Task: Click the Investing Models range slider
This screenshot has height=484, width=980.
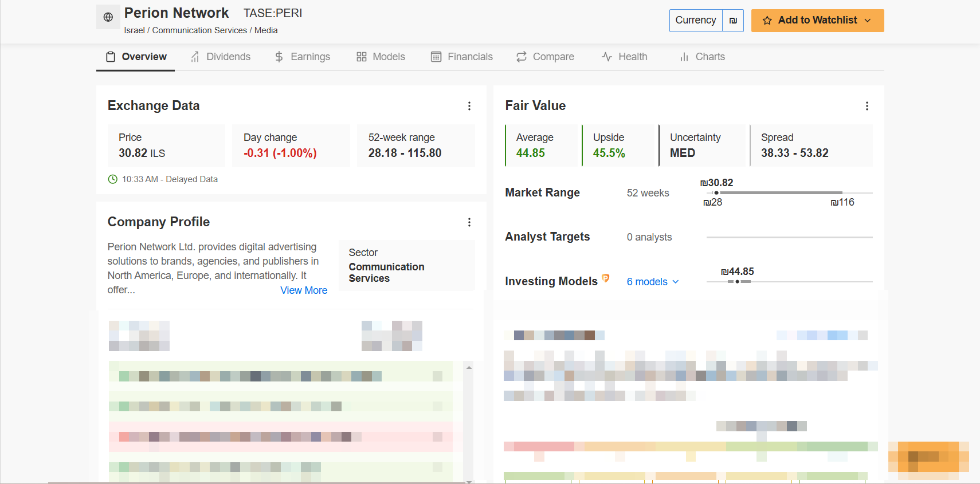Action: (x=789, y=282)
